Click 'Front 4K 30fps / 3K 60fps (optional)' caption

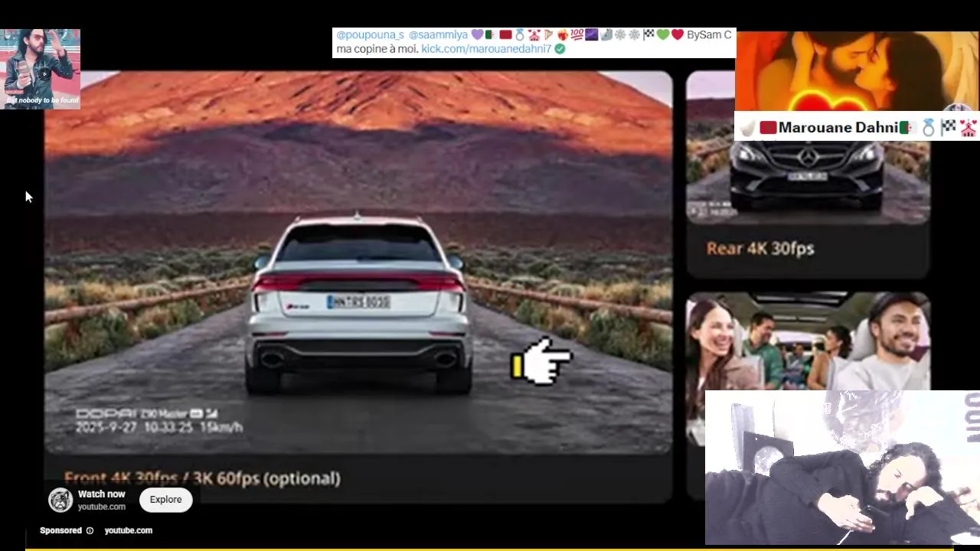[202, 479]
